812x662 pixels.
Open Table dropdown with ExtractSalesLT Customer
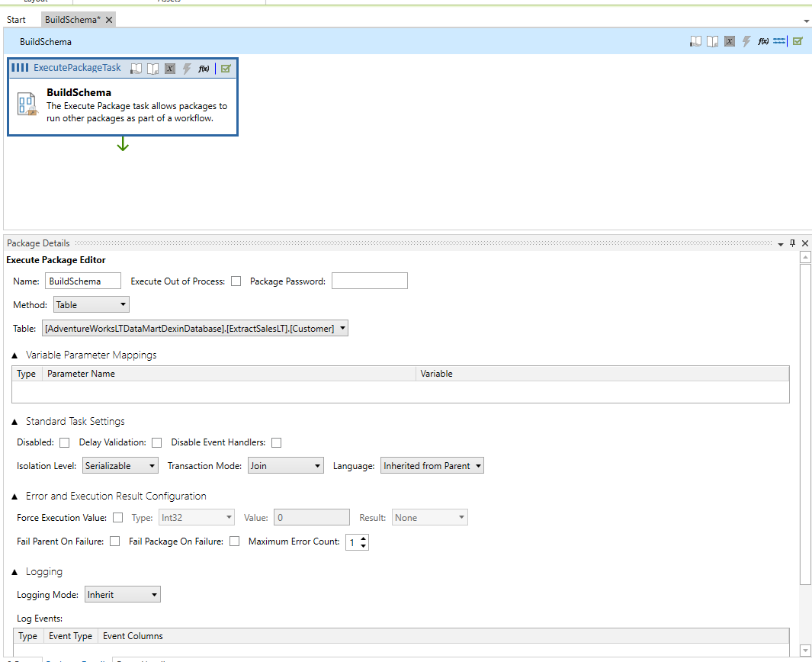[x=195, y=329]
